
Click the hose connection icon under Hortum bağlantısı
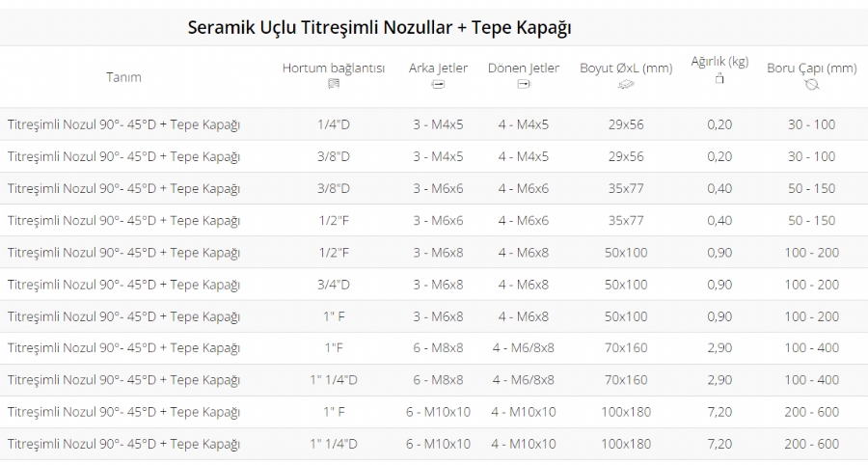[334, 84]
